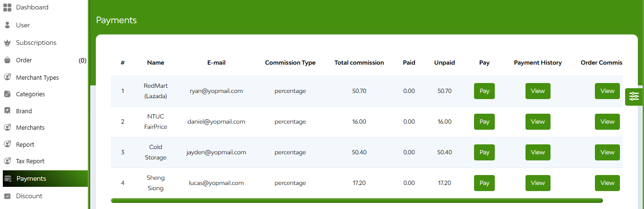Screen dimensions: 644x209
Task: Select the Subscriptions crown icon
Action: (7, 42)
